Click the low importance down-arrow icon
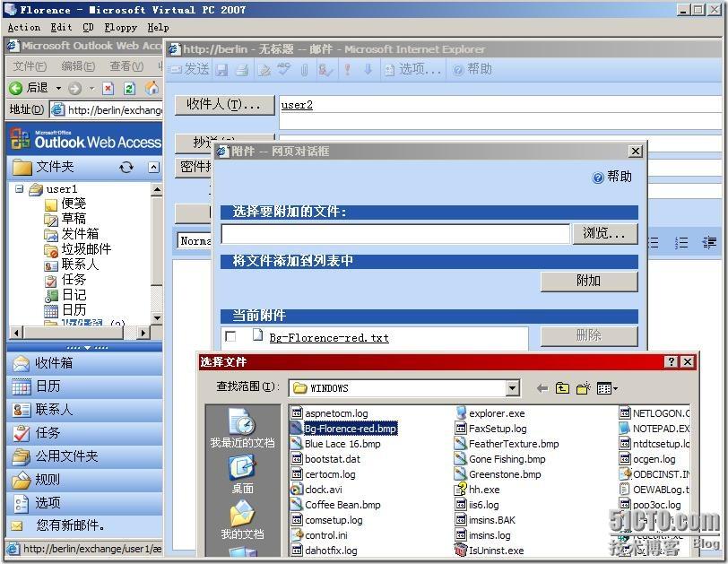This screenshot has height=564, width=728. pyautogui.click(x=368, y=70)
